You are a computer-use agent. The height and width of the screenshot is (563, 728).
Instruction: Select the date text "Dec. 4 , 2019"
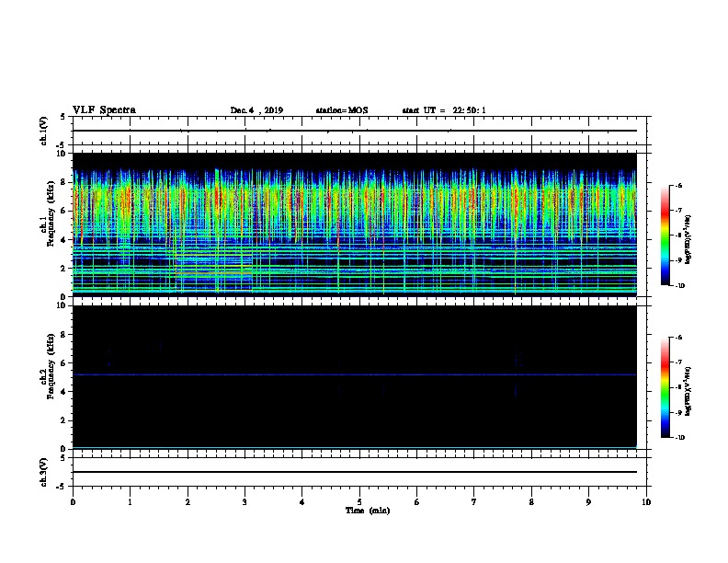[256, 110]
